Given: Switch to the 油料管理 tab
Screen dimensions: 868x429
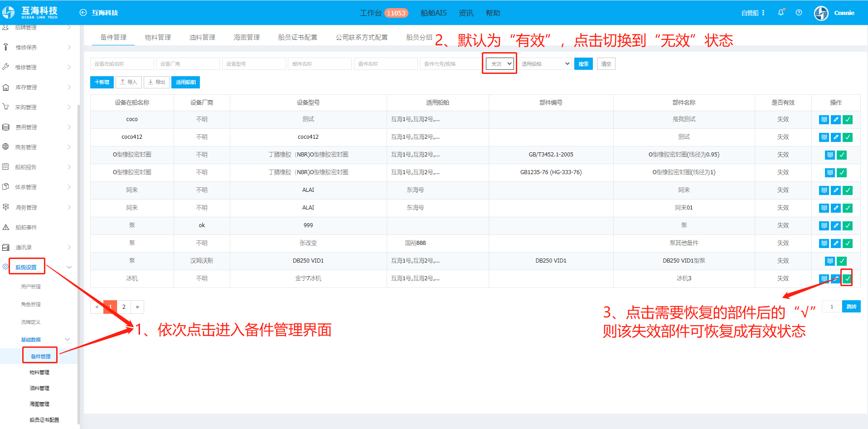Looking at the screenshot, I should 202,37.
